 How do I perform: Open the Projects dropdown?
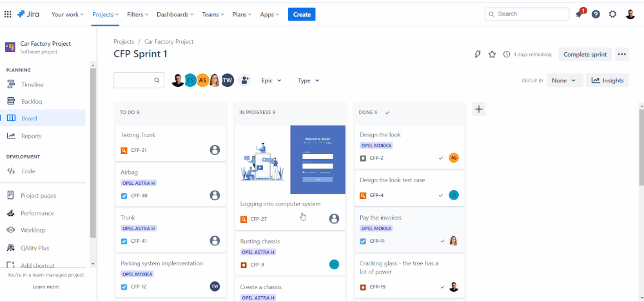point(105,14)
